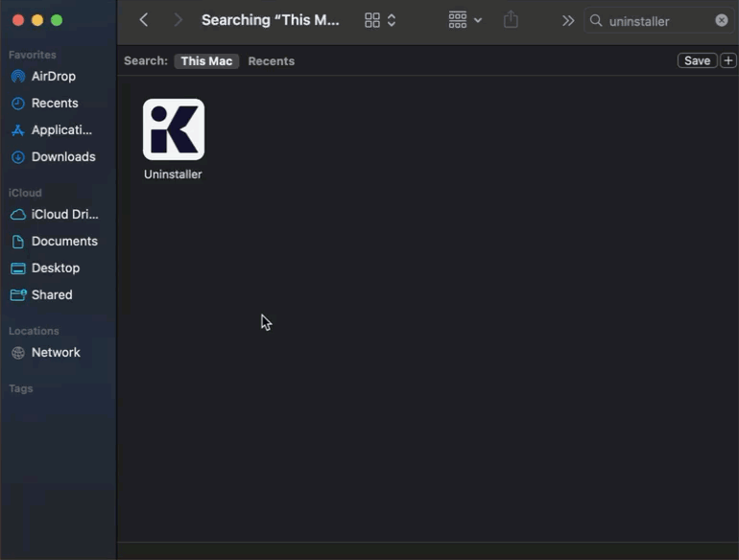Click the Share toolbar icon
The image size is (739, 560).
[x=511, y=20]
